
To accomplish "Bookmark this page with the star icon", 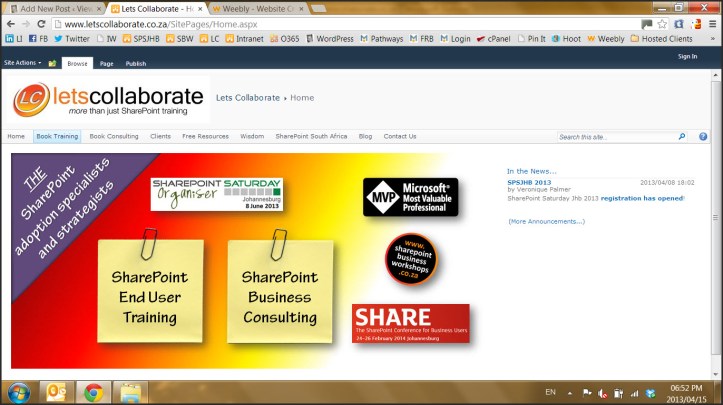I will tap(662, 24).
